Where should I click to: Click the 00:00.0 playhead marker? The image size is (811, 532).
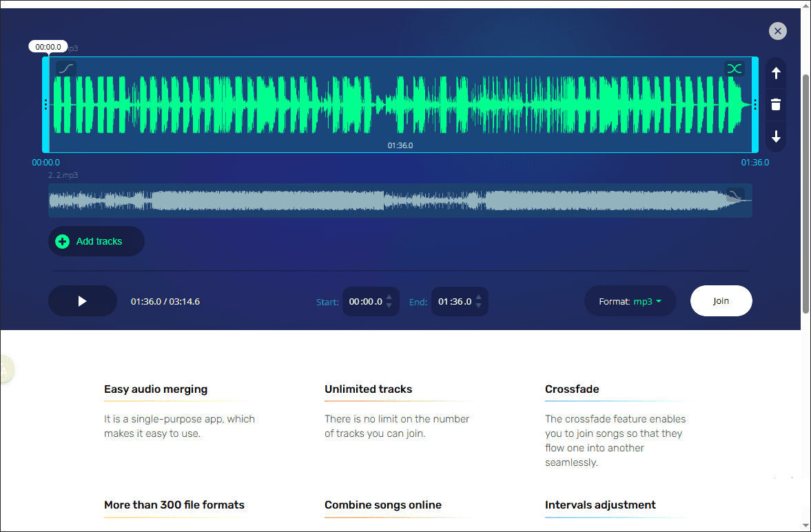click(48, 46)
